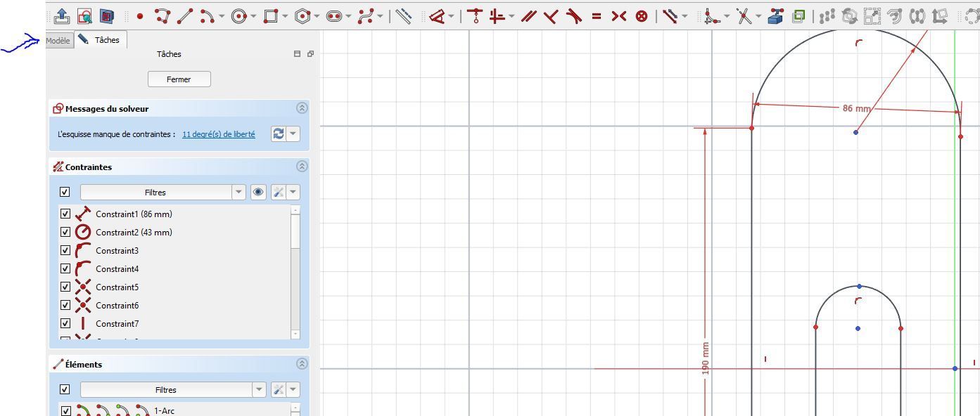Select the Polyline tool
This screenshot has height=416, width=980.
(163, 15)
